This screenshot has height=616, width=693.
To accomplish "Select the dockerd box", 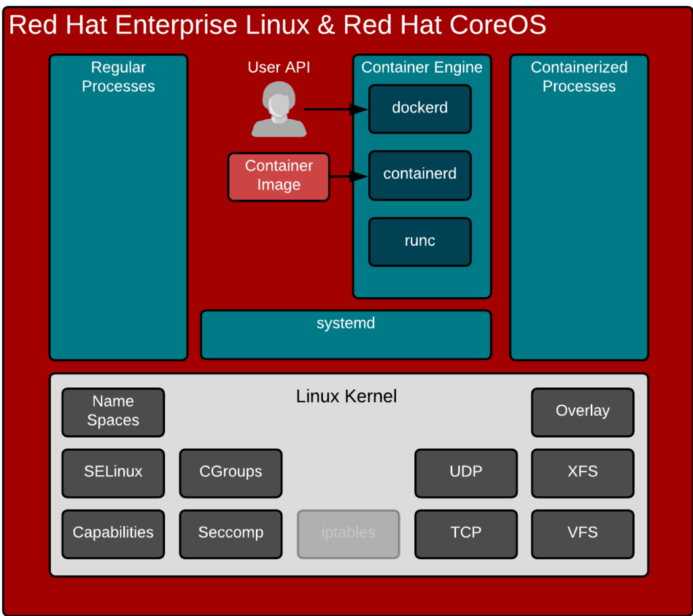I will tap(420, 109).
